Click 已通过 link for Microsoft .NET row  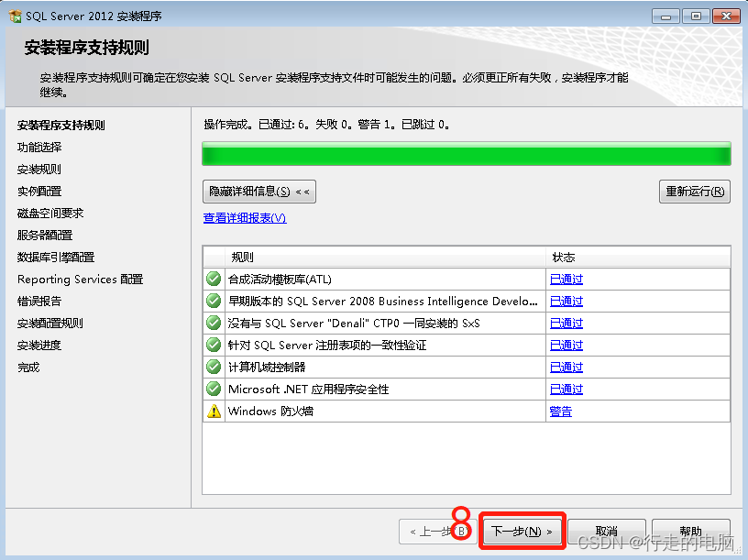[566, 389]
